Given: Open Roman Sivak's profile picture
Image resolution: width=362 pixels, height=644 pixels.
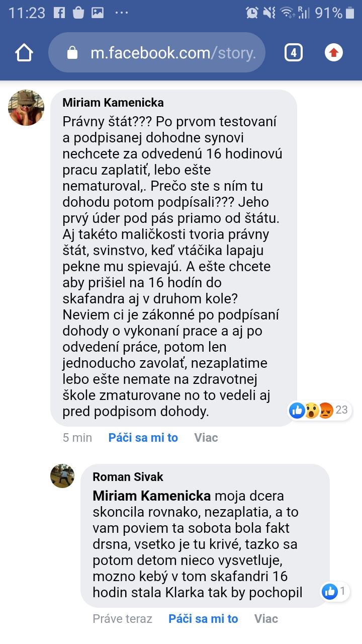Looking at the screenshot, I should [62, 476].
